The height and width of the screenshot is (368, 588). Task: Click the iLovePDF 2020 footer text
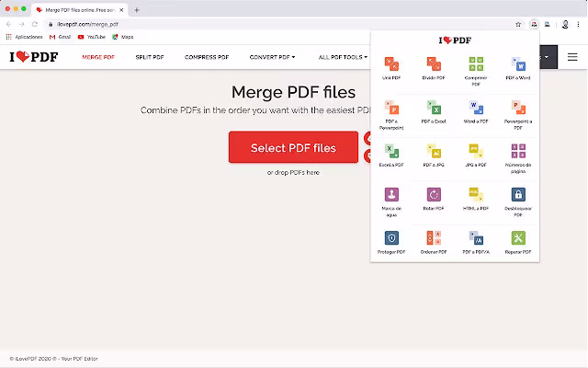click(x=53, y=359)
